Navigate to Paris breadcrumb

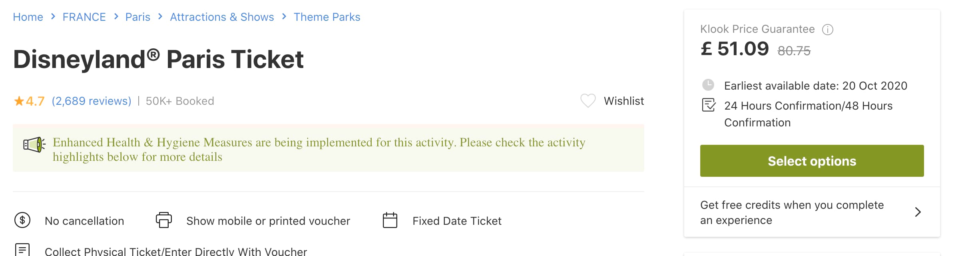138,17
